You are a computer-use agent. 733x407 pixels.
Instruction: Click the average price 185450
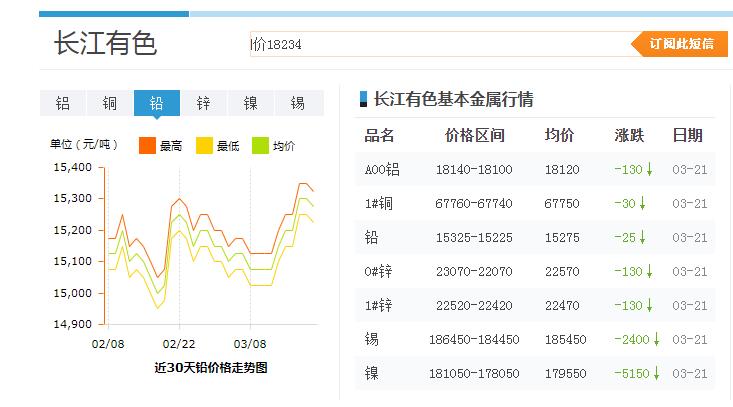point(566,340)
